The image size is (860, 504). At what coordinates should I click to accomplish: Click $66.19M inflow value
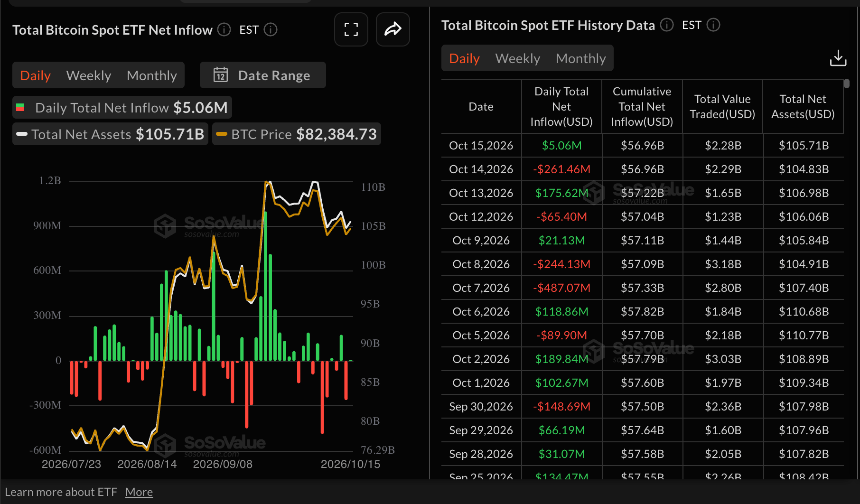click(561, 430)
